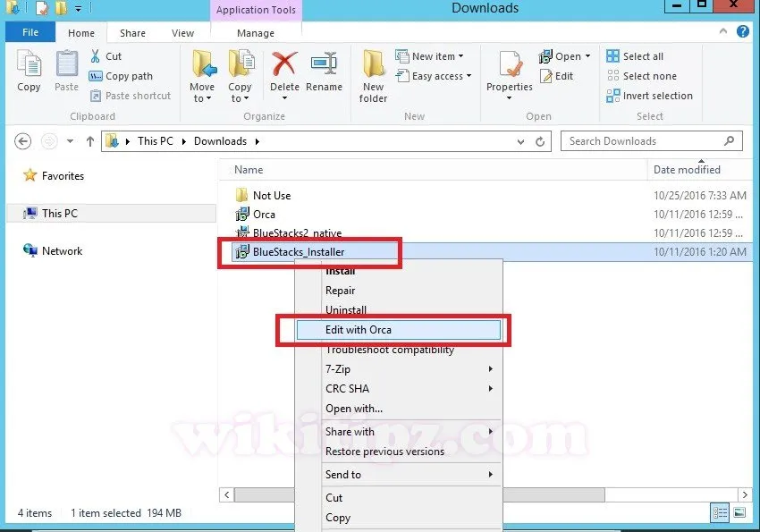Click the Copy to folder icon
The width and height of the screenshot is (760, 532).
[x=241, y=63]
